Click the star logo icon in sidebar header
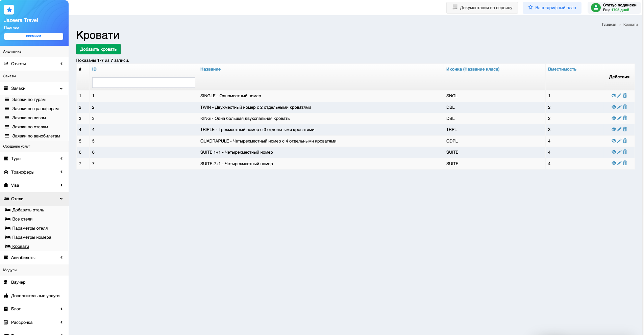The width and height of the screenshot is (644, 335). [x=9, y=10]
